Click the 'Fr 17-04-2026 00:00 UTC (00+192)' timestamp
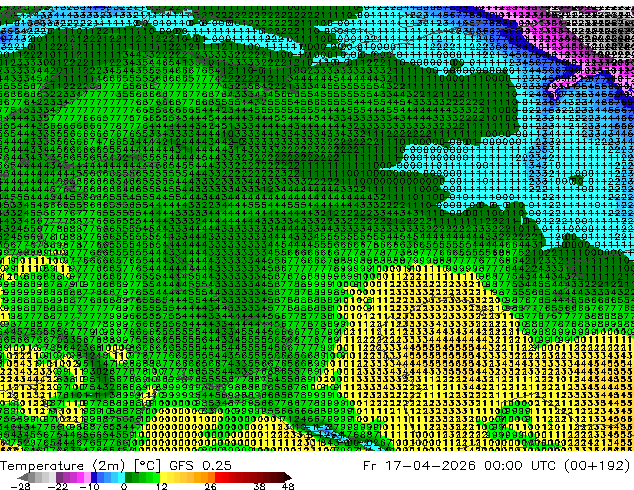Screen dimensions: 634x490 (497, 466)
